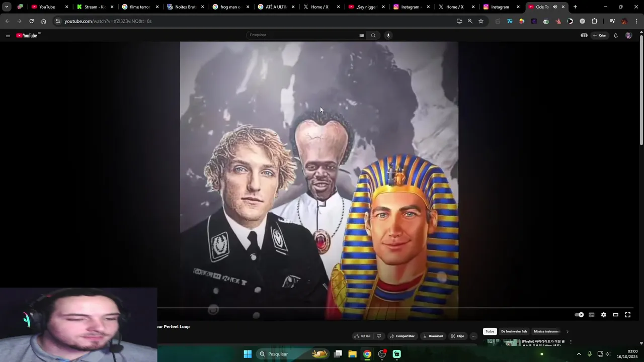The height and width of the screenshot is (362, 644).
Task: Open taskbar clock showing 03:00
Action: [x=627, y=354]
